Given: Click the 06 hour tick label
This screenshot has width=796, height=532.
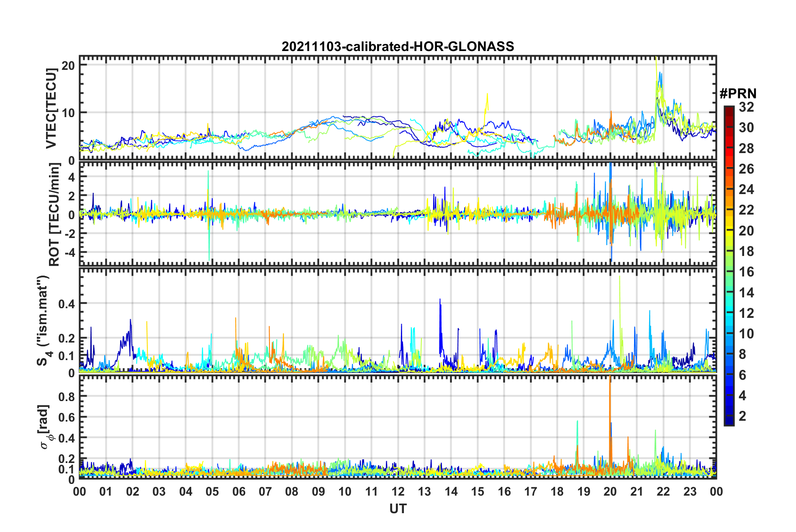Looking at the screenshot, I should coord(239,491).
